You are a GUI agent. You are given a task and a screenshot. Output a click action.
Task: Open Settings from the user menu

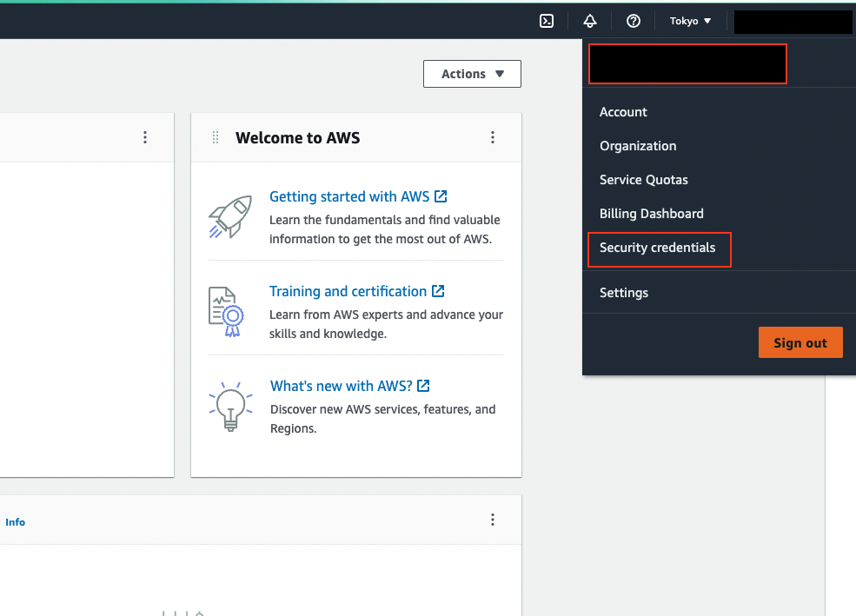coord(624,293)
